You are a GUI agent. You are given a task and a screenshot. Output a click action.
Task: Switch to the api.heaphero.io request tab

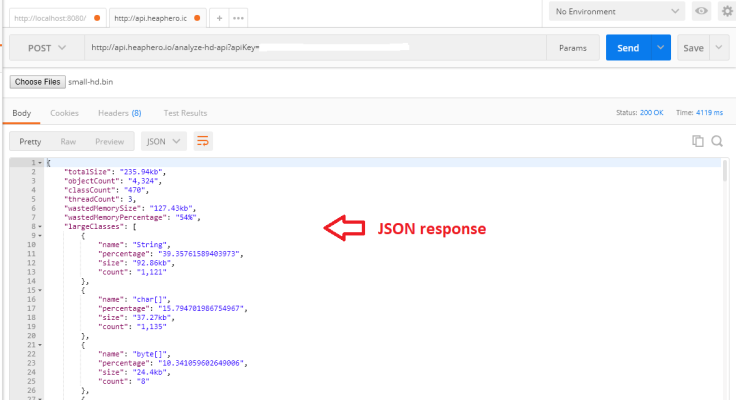pos(157,18)
